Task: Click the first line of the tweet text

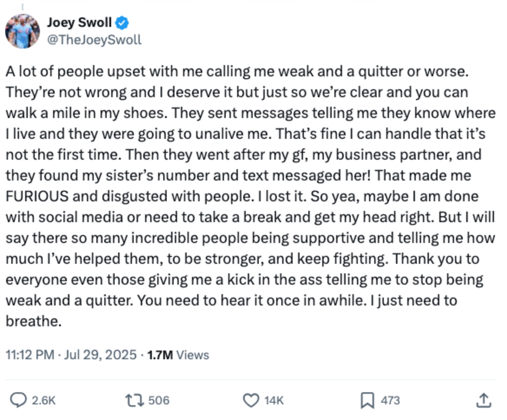Action: tap(237, 72)
